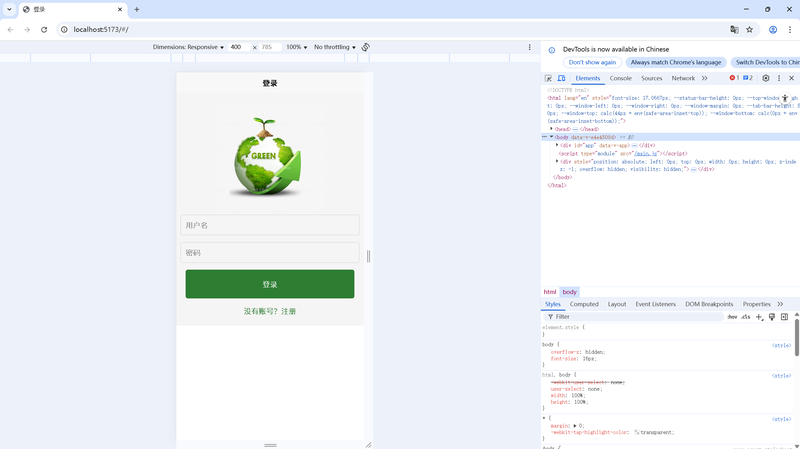The image size is (800, 449).
Task: Open style source link for body rule
Action: [x=781, y=345]
